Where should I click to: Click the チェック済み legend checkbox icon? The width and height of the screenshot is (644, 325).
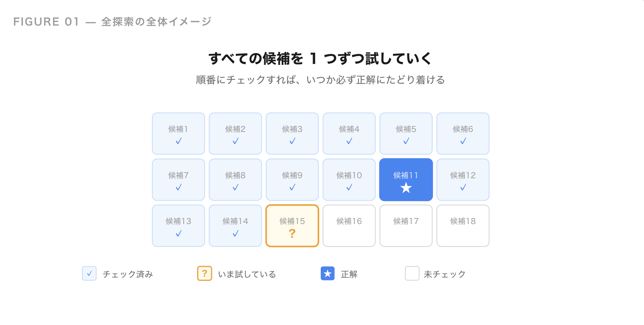89,274
